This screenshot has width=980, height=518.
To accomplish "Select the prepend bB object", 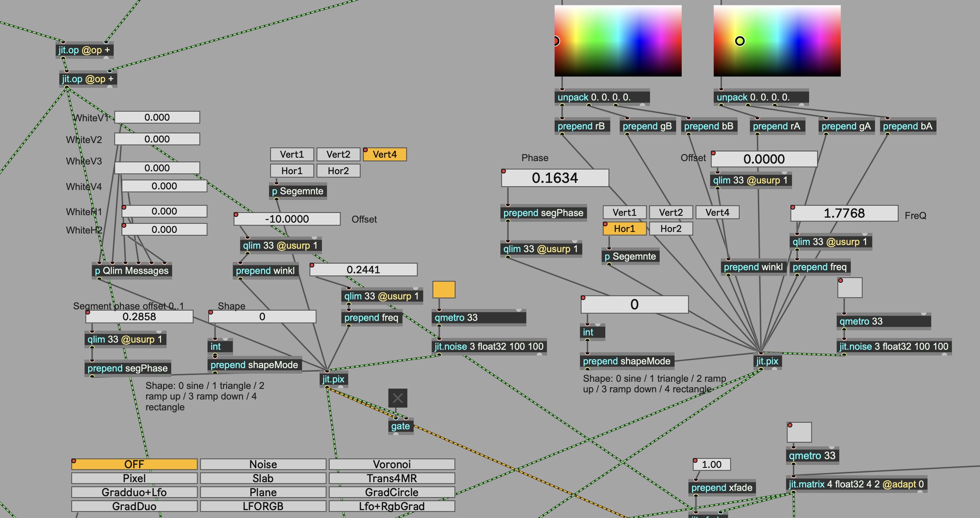I will coord(709,126).
